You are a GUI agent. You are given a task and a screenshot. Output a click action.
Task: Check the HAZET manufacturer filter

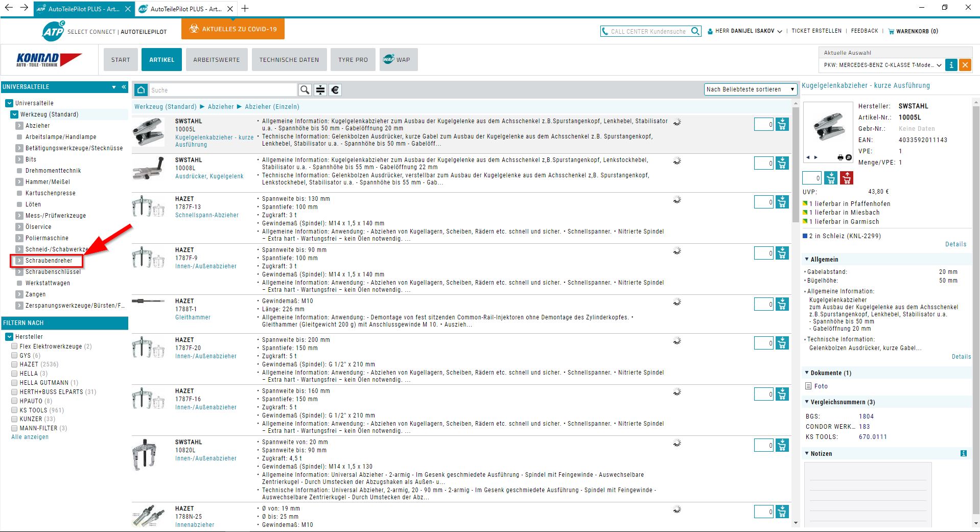point(14,364)
